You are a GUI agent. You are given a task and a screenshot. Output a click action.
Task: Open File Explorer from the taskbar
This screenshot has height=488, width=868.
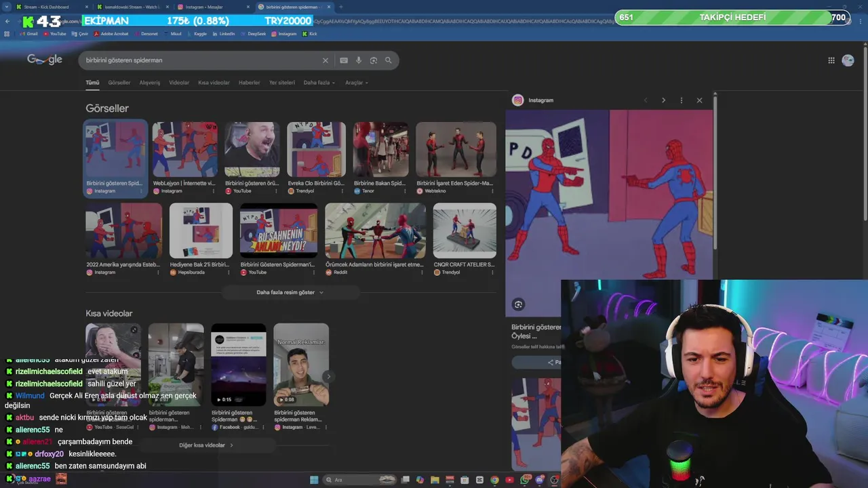pos(435,480)
